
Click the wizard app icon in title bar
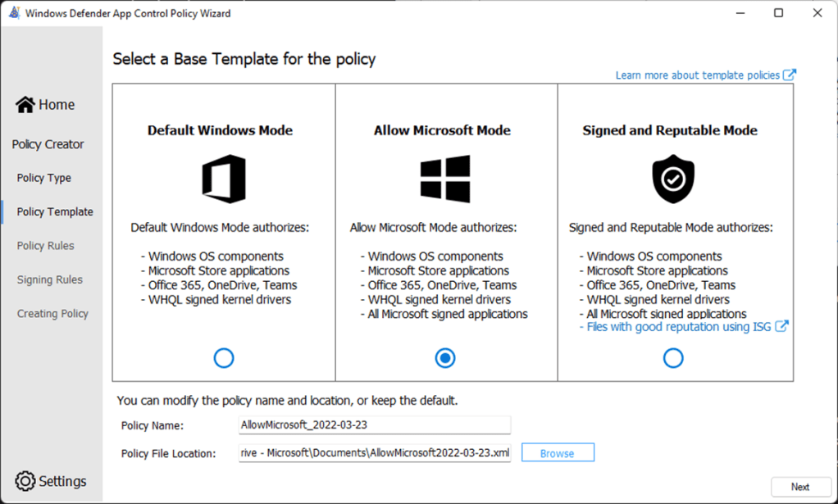click(14, 13)
